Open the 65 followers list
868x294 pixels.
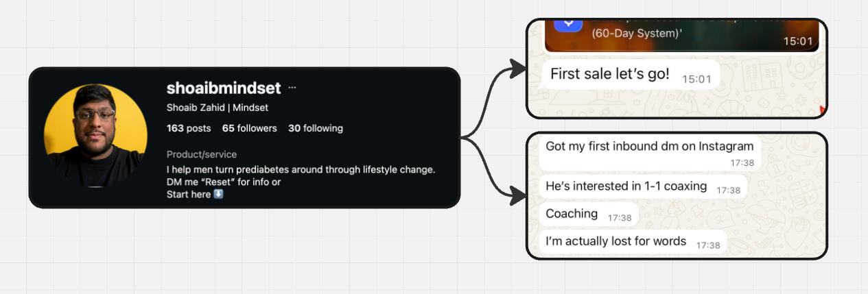click(x=250, y=128)
